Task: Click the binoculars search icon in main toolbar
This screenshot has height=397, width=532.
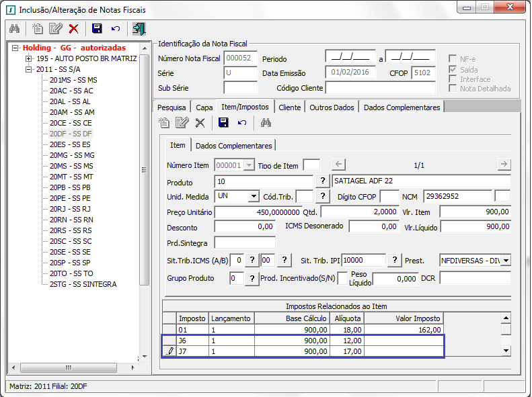Action: pos(14,28)
